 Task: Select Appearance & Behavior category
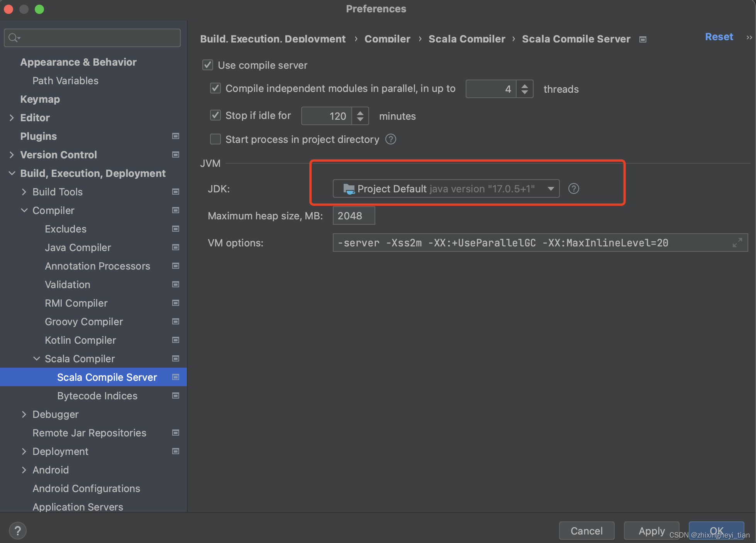tap(78, 62)
